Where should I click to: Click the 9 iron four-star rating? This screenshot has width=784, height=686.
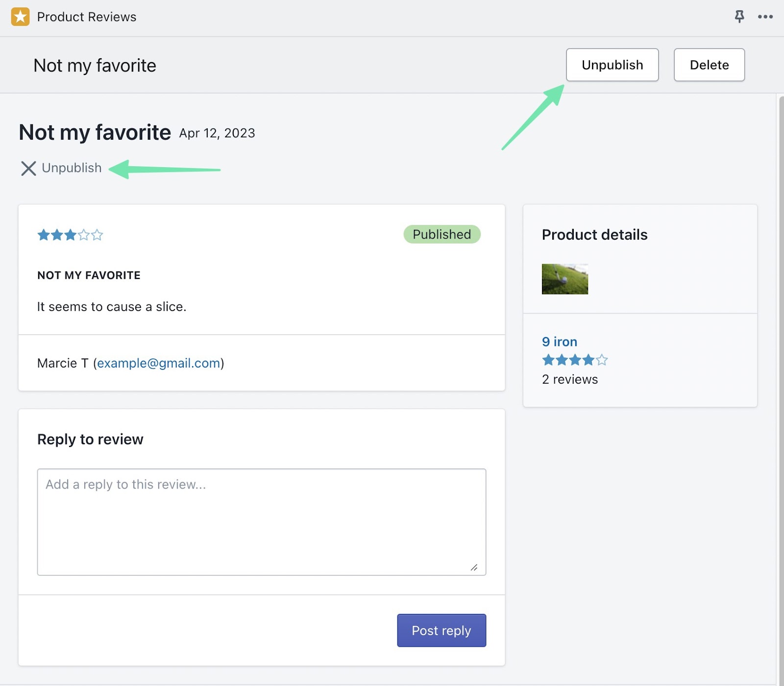click(574, 361)
